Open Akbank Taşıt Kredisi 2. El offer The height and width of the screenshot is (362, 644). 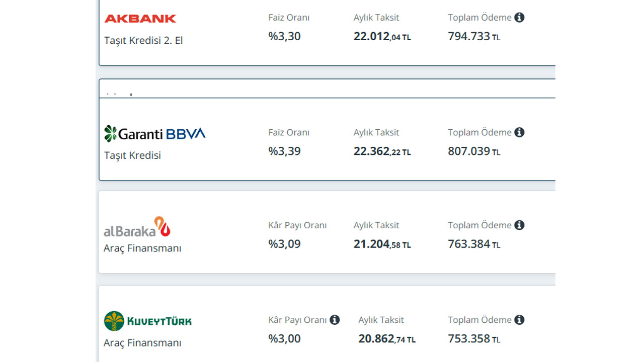(x=143, y=41)
